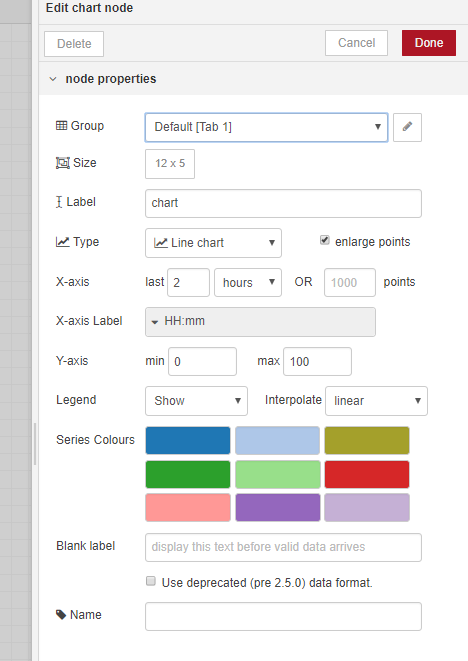The height and width of the screenshot is (661, 468).
Task: Click the Cancel button
Action: 356,43
